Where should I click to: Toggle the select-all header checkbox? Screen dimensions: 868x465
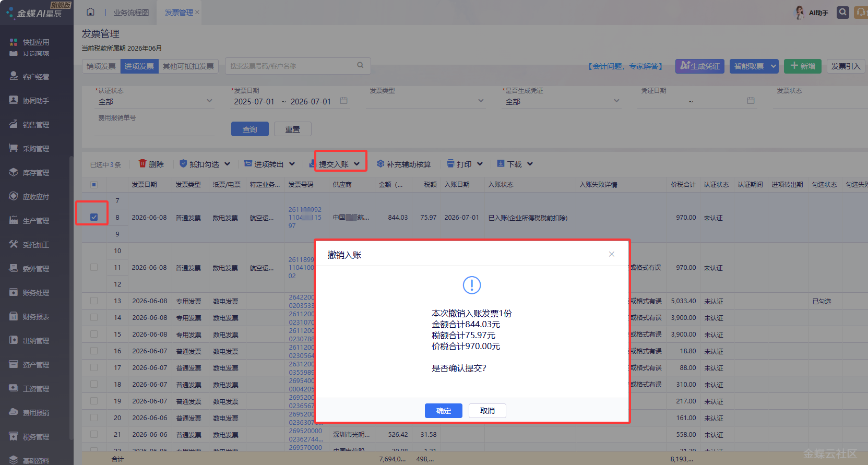94,184
